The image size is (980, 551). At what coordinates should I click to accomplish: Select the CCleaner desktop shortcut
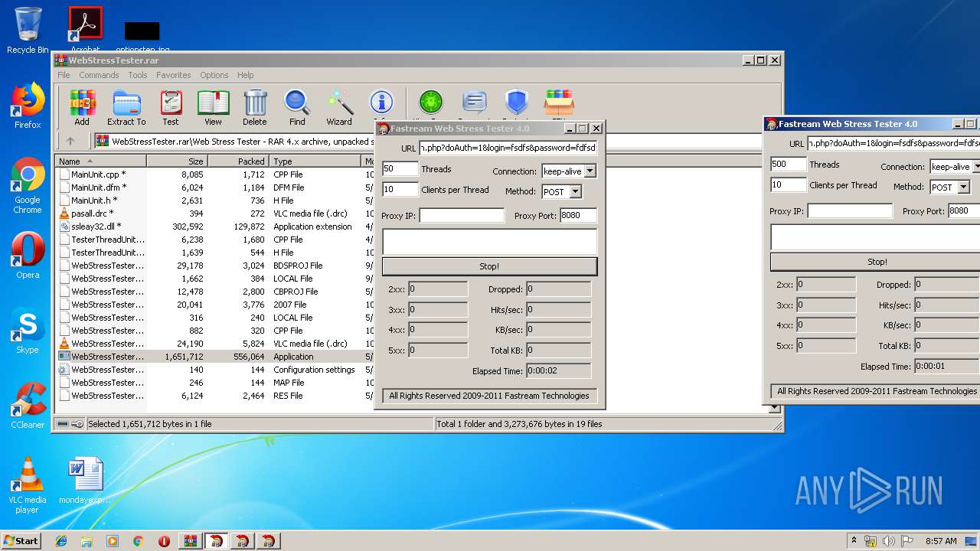(x=28, y=406)
